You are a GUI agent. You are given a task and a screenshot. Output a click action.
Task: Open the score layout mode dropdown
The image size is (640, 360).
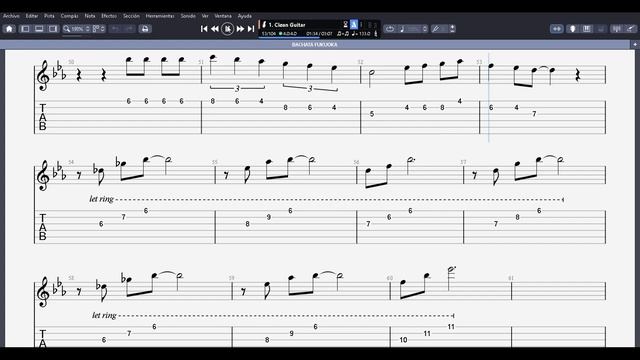click(98, 29)
